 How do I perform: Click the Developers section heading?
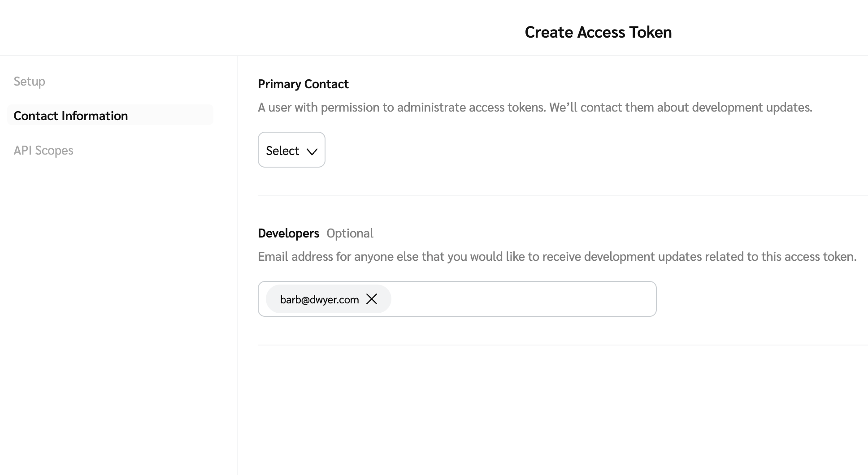288,233
